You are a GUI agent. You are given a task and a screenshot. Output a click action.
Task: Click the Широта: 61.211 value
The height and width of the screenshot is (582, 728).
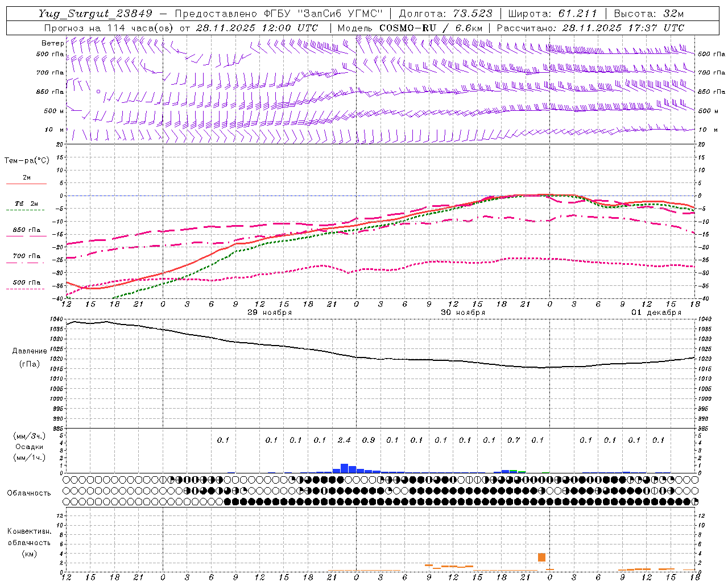553,14
